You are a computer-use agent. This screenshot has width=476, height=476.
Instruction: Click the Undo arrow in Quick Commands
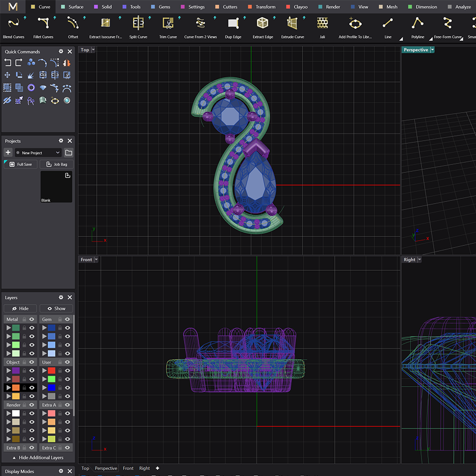click(7, 62)
